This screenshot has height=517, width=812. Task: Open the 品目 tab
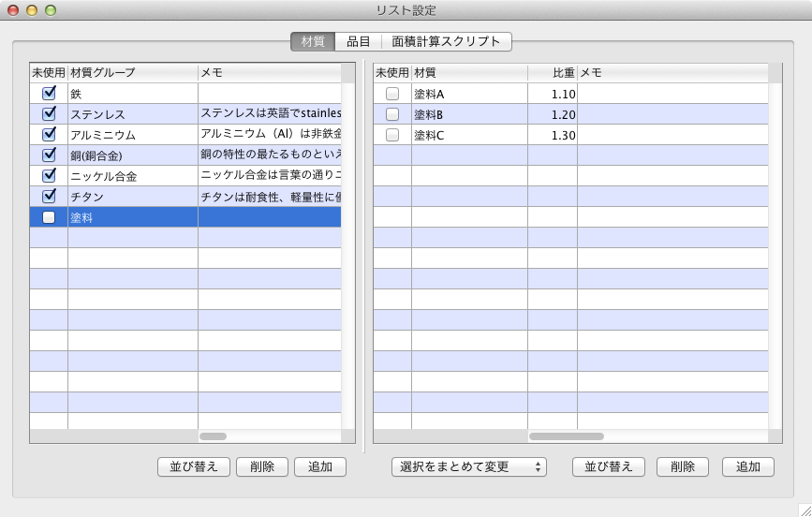click(359, 41)
